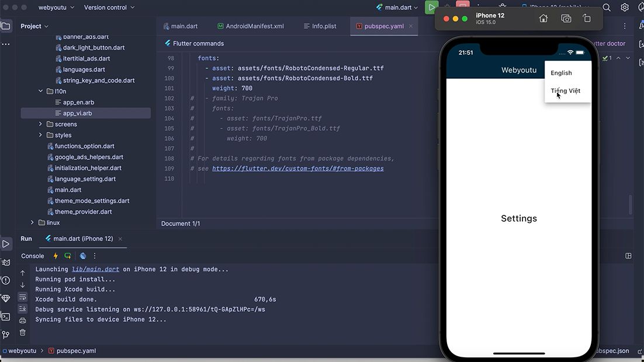644x362 pixels.
Task: Switch to Info.plist tab
Action: click(x=320, y=26)
